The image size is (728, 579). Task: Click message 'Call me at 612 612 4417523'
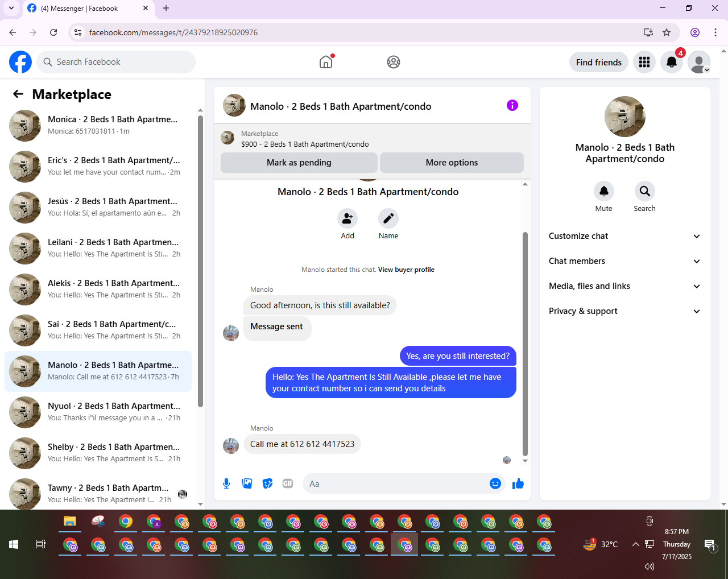tap(302, 444)
